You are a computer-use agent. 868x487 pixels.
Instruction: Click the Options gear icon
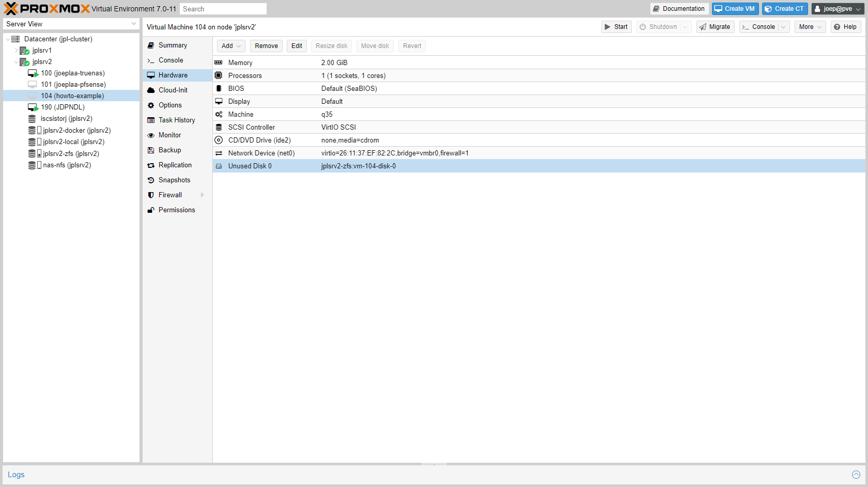click(151, 105)
